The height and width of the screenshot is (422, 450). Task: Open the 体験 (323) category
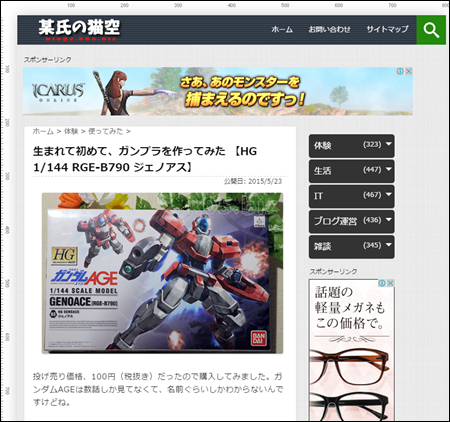352,146
